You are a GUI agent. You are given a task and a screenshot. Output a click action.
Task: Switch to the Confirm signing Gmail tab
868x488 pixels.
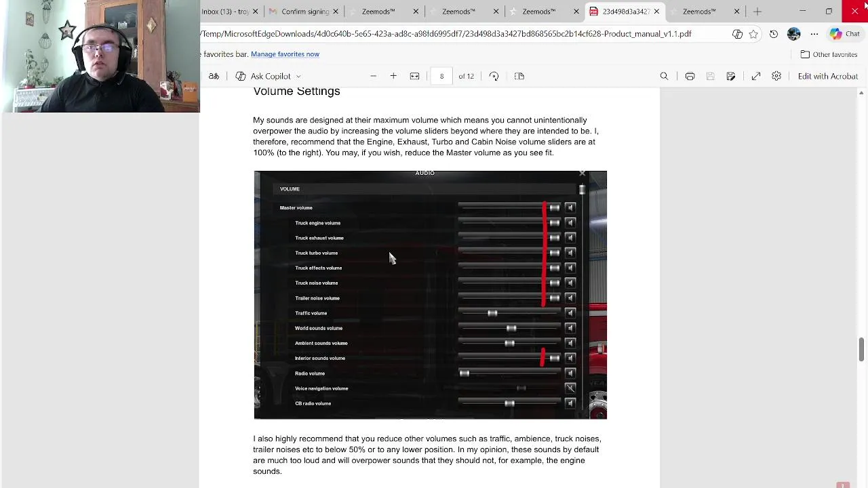click(x=299, y=12)
